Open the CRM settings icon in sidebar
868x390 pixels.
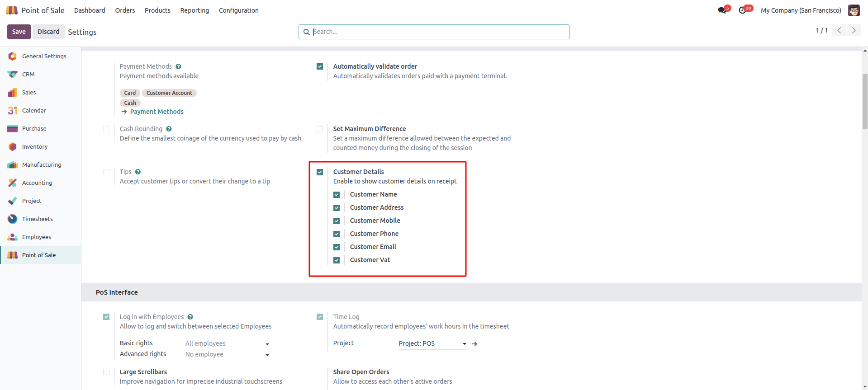point(13,74)
